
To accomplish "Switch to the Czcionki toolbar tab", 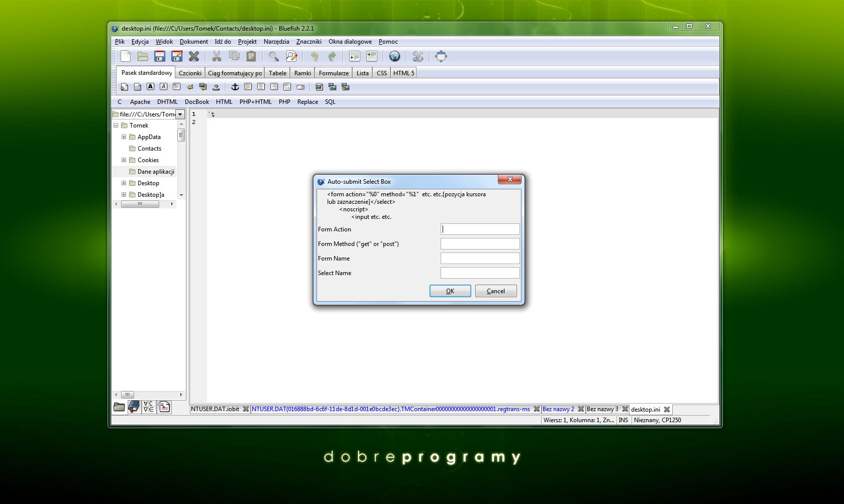I will point(190,73).
